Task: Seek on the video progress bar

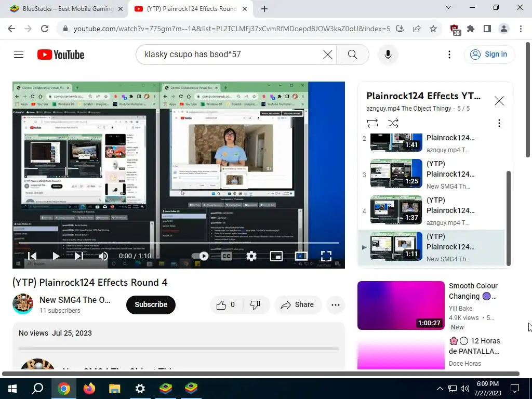Action: tap(179, 243)
